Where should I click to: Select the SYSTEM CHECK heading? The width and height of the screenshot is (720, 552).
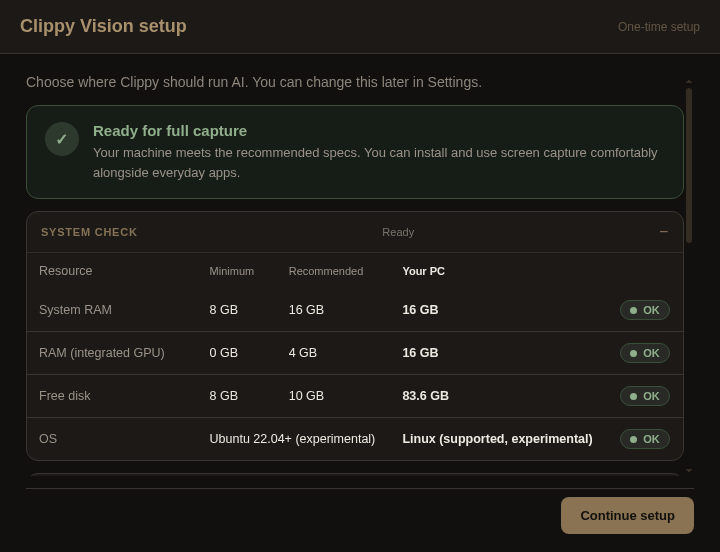coord(89,232)
